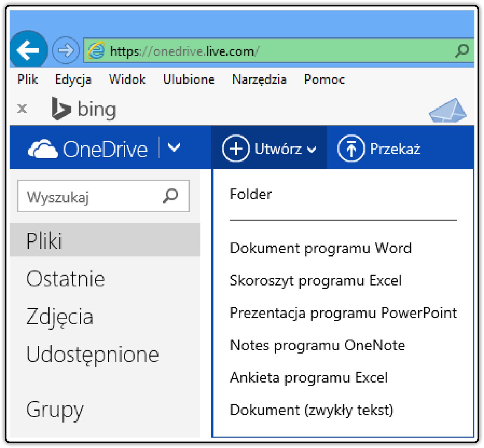Open the Ulubione menu
The width and height of the screenshot is (484, 448).
(189, 79)
